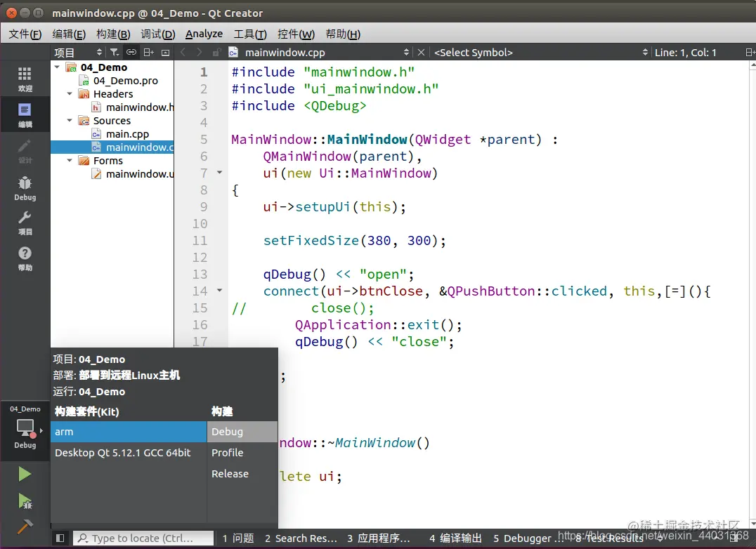
Task: Select mainwindow.ui in Forms
Action: 140,174
